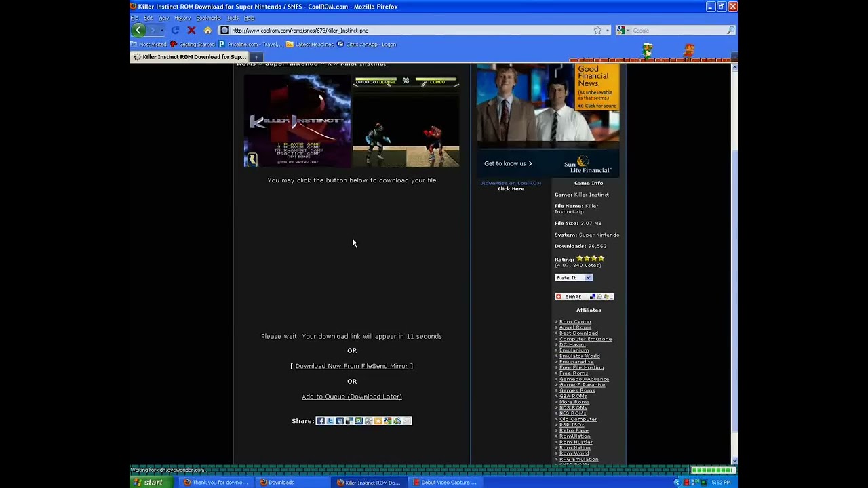This screenshot has width=868, height=488.
Task: Open the Google search engine icon selector
Action: [x=623, y=30]
